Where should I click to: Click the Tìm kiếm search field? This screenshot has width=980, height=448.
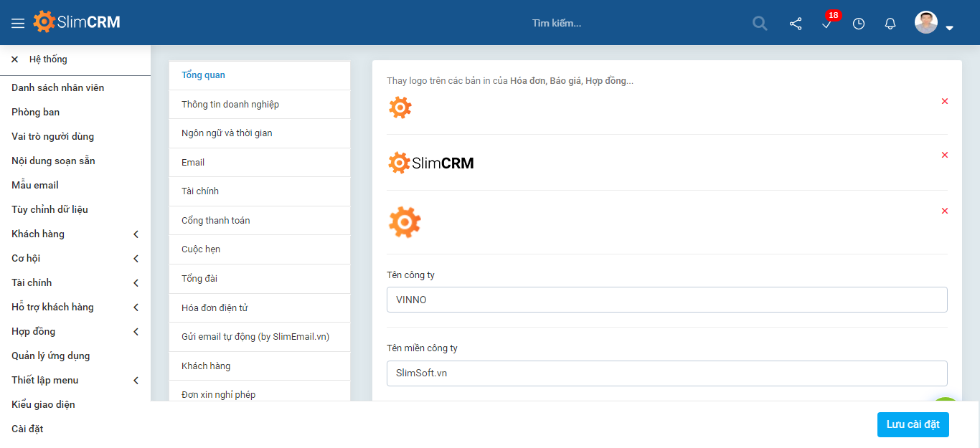pyautogui.click(x=557, y=23)
